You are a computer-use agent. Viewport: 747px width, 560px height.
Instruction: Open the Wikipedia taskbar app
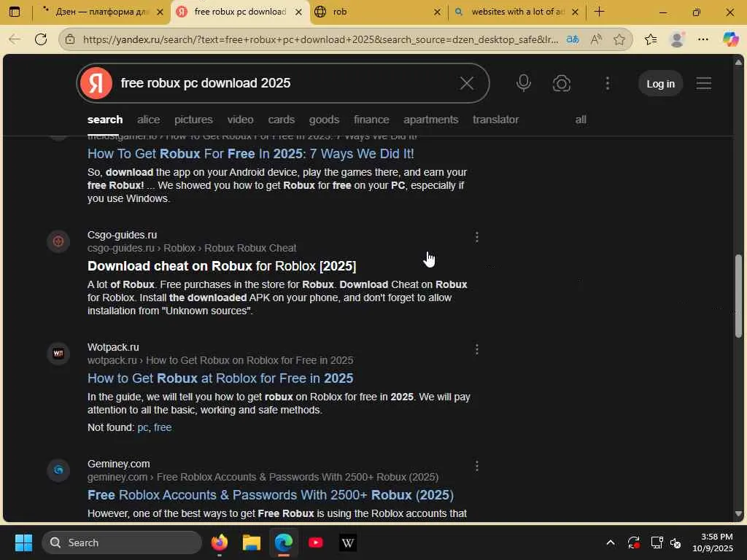(348, 542)
